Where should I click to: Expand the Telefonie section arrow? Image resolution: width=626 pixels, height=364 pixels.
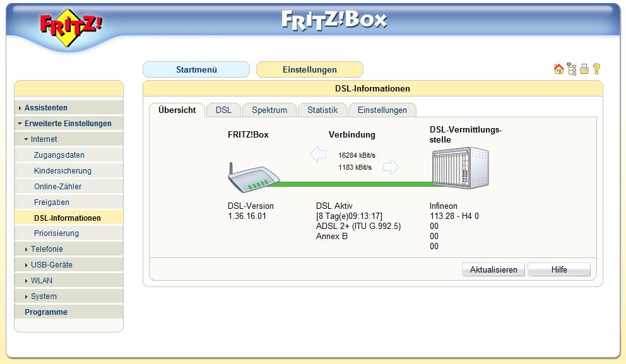26,249
